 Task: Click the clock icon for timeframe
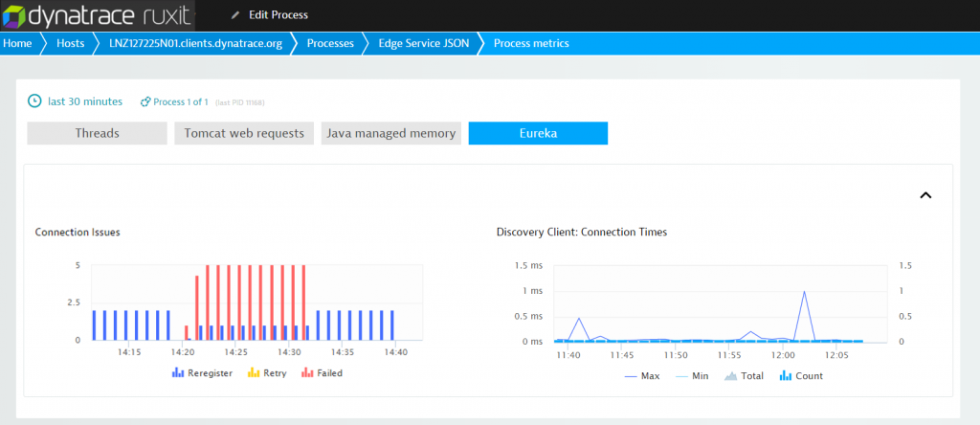pos(35,101)
